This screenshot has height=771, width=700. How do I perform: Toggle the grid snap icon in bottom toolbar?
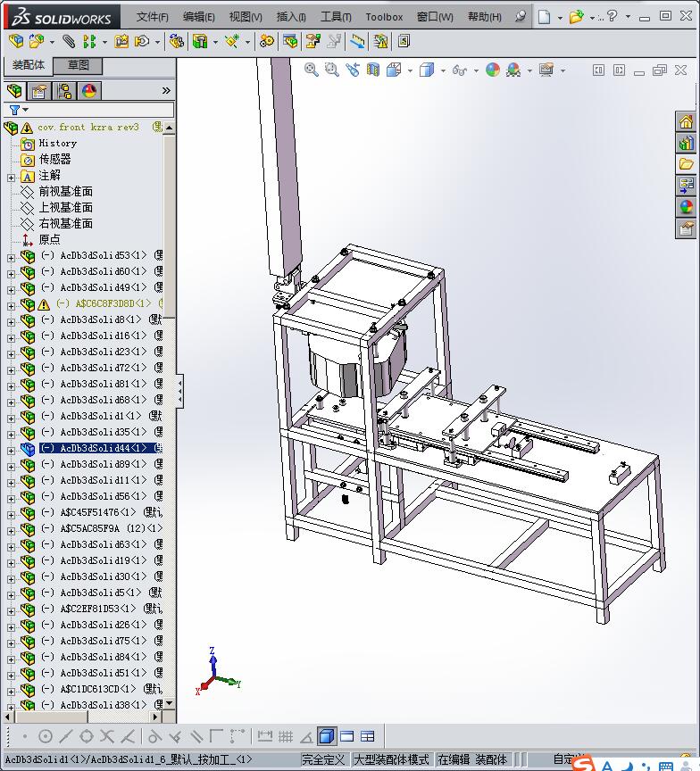click(286, 736)
